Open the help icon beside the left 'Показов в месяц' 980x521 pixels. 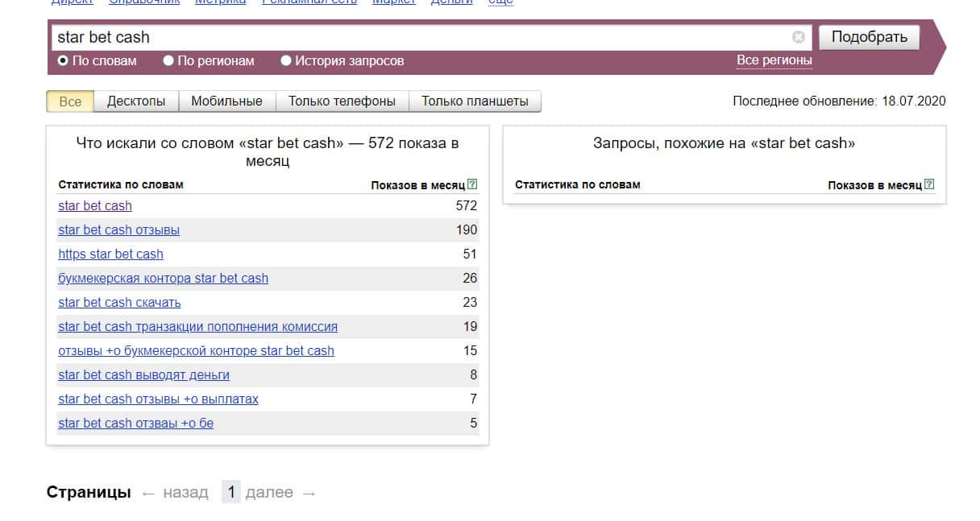[x=472, y=184]
